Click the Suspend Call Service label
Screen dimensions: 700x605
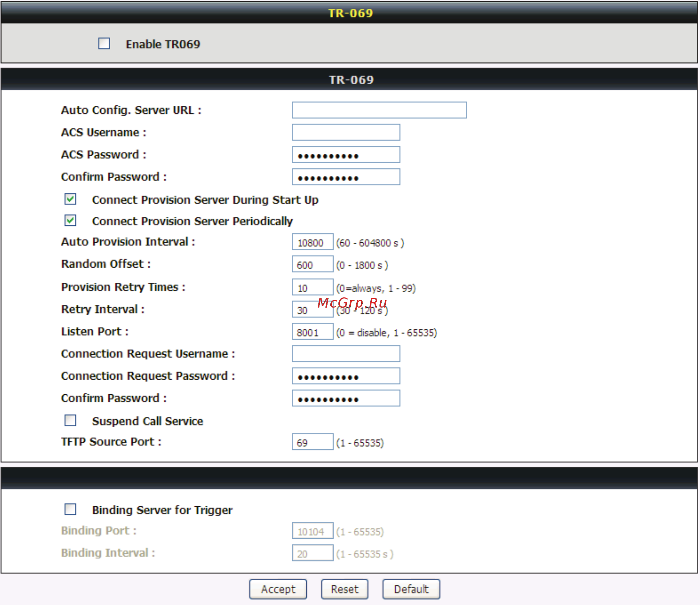pos(147,421)
